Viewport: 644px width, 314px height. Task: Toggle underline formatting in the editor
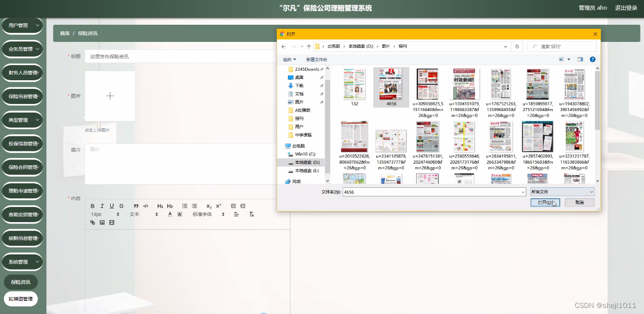pyautogui.click(x=112, y=206)
